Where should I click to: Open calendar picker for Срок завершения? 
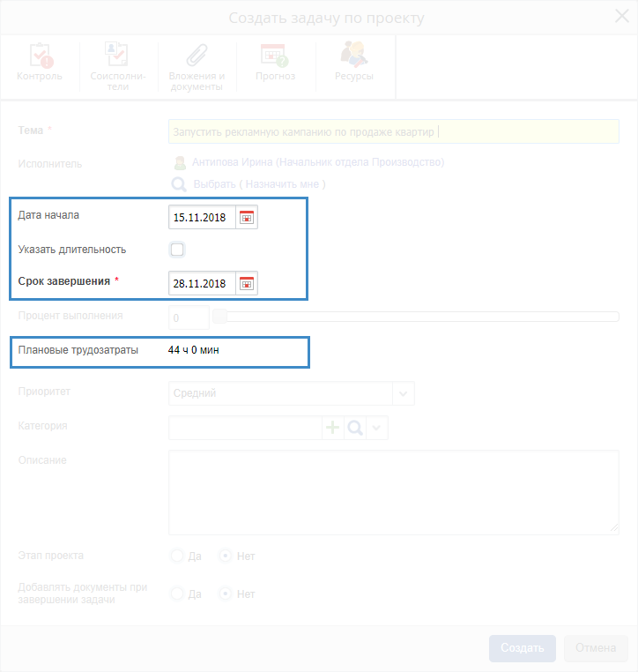click(x=247, y=283)
